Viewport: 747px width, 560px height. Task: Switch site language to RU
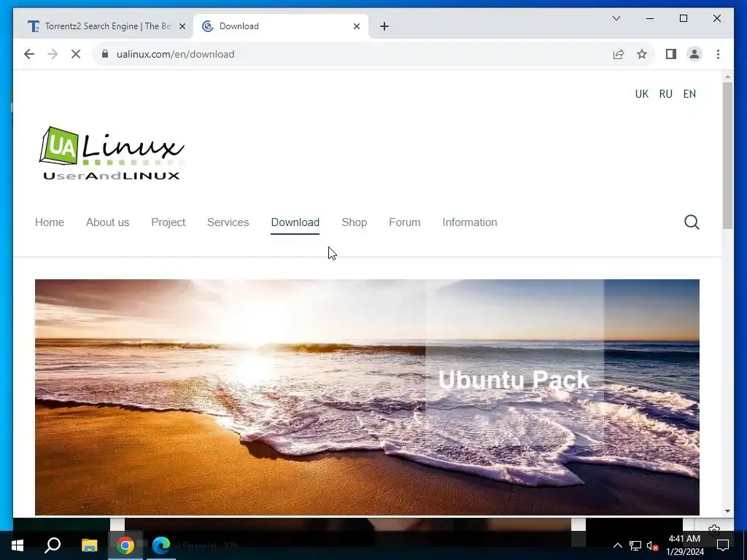click(665, 94)
